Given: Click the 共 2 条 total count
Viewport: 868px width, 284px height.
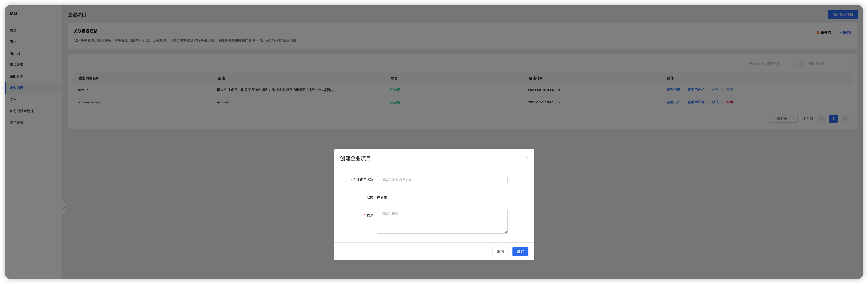Looking at the screenshot, I should point(807,119).
